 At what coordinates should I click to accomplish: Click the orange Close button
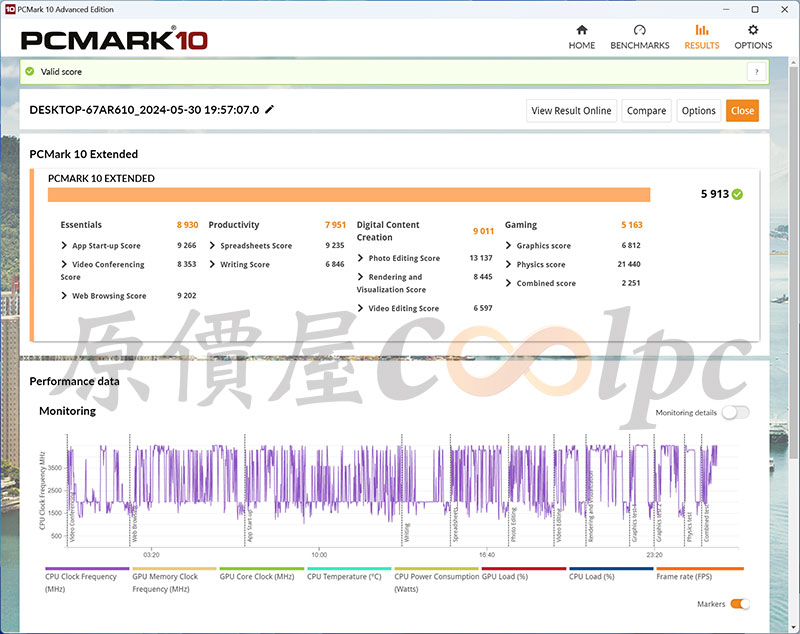click(742, 111)
